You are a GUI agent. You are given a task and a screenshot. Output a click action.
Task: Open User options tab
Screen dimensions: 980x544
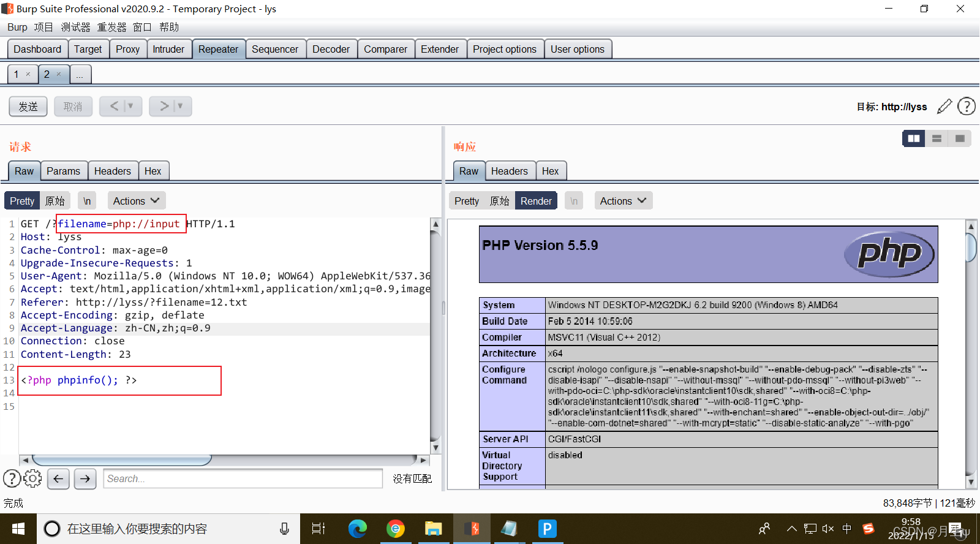pos(578,49)
